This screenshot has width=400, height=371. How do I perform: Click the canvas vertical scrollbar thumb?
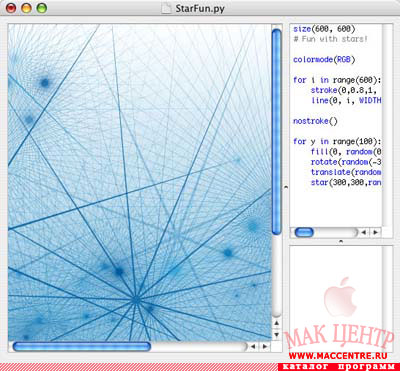tap(277, 132)
